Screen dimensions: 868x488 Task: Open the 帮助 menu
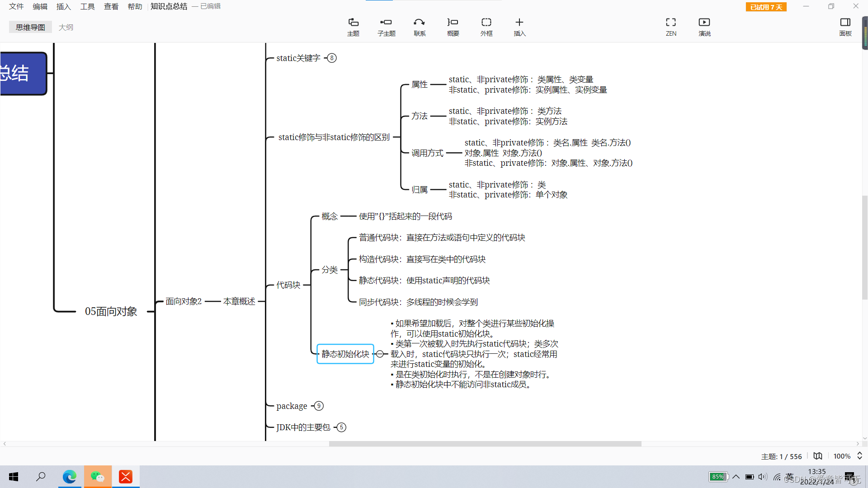coord(135,6)
